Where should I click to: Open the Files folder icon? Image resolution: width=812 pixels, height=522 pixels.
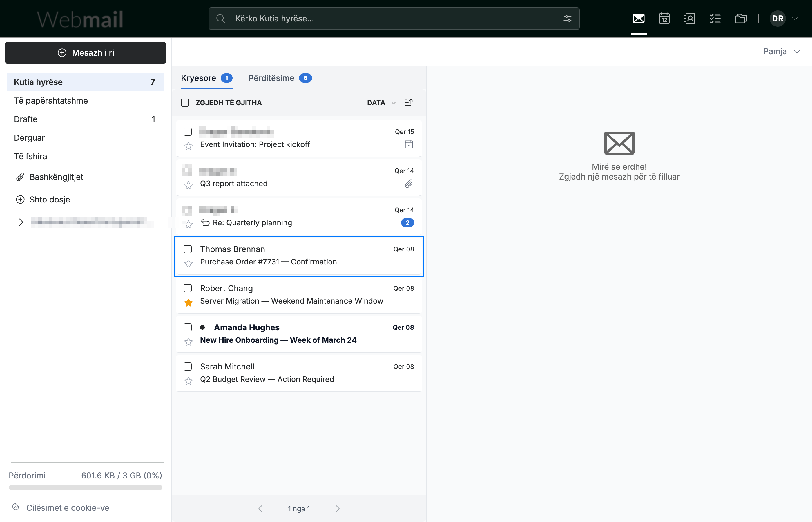click(x=741, y=18)
